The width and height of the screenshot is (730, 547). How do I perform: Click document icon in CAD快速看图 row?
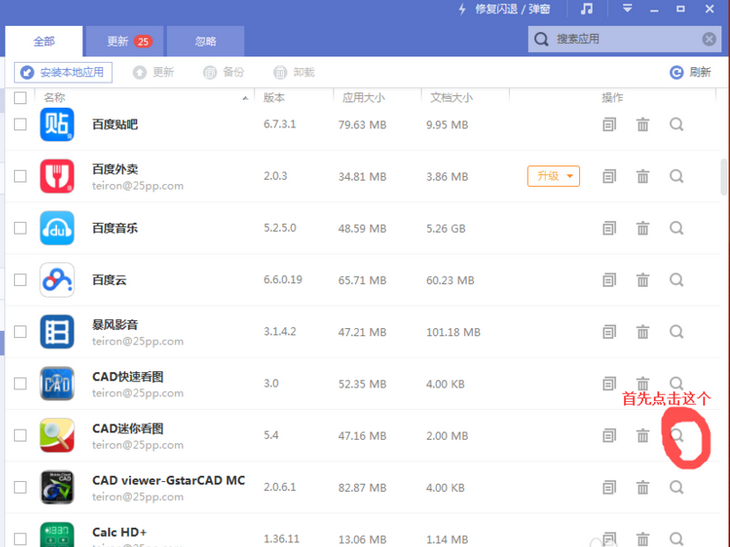pyautogui.click(x=609, y=384)
